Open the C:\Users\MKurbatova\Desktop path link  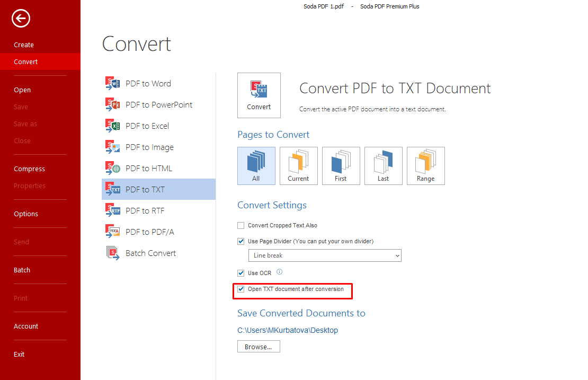(x=288, y=330)
